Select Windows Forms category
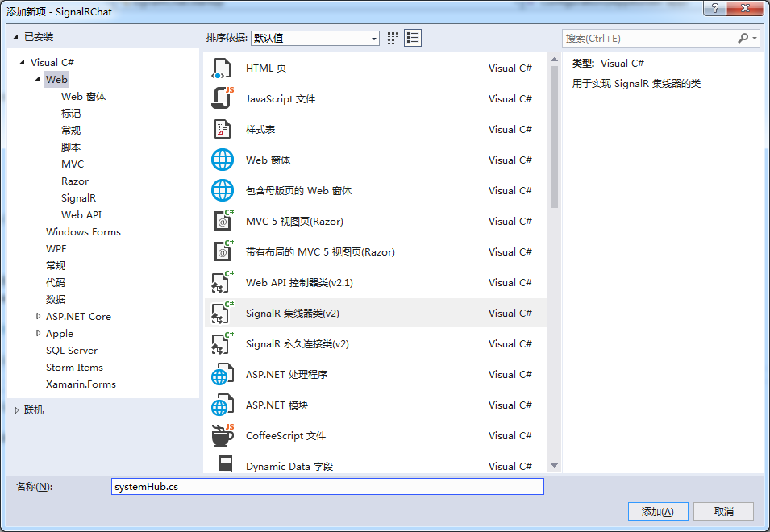Image resolution: width=770 pixels, height=532 pixels. [83, 231]
